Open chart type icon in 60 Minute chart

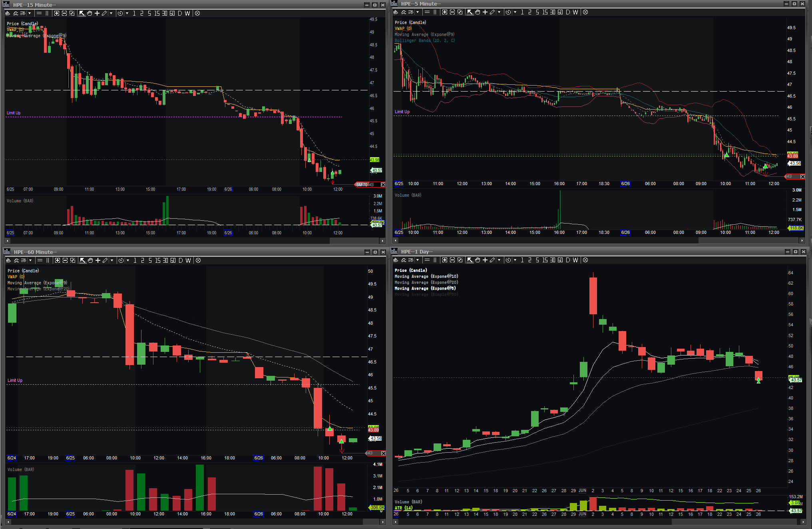(9, 260)
